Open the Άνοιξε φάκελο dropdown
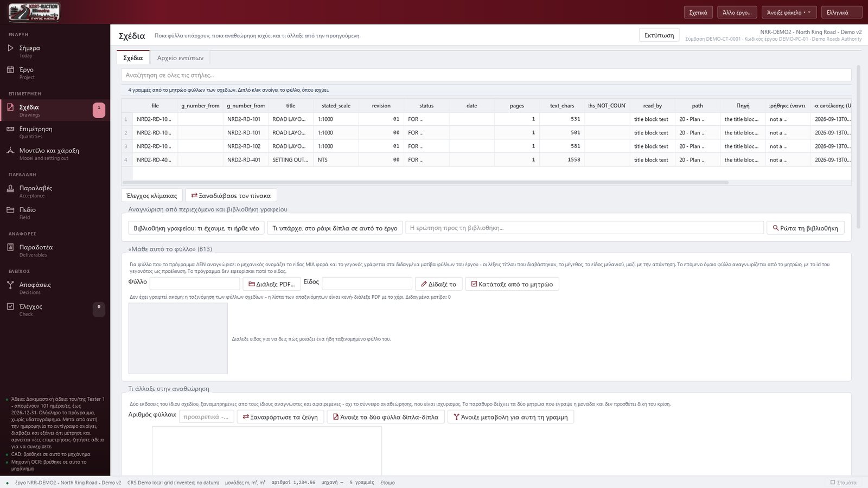Image resolution: width=868 pixels, height=488 pixels. tap(789, 12)
